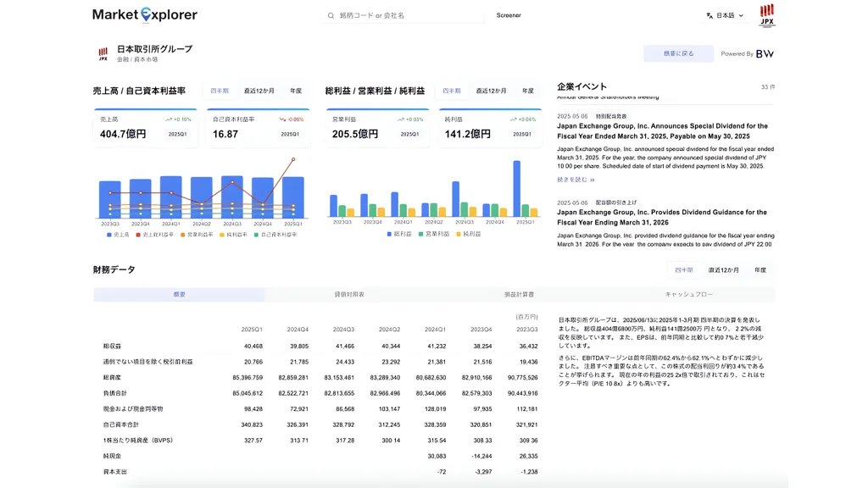Switch to the 貸借対照表 tab
The height and width of the screenshot is (488, 868).
[x=349, y=294]
